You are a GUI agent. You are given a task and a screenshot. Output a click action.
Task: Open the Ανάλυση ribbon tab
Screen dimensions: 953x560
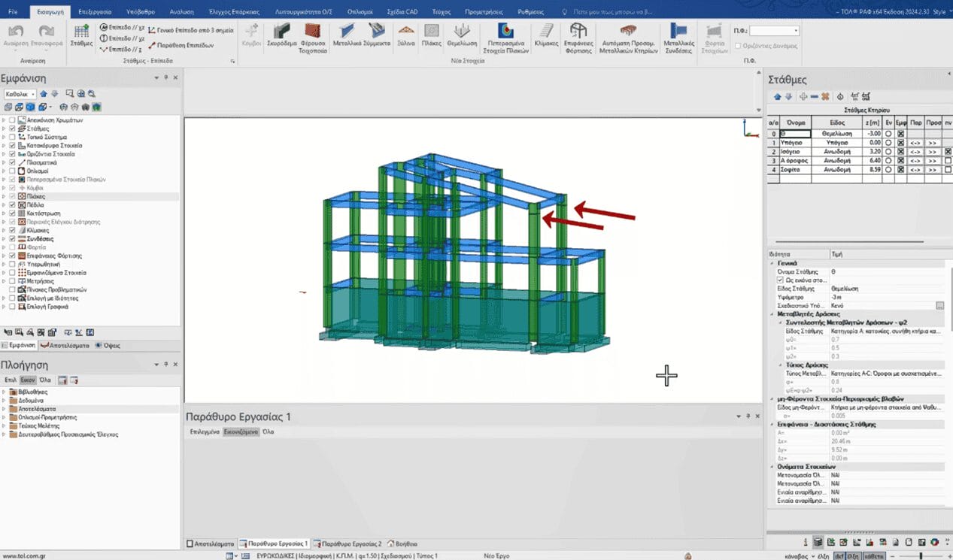[181, 12]
